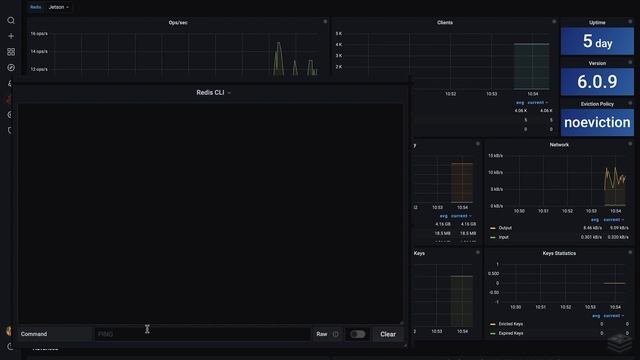This screenshot has width=640, height=360.
Task: Sort Network legend by current column
Action: (613, 220)
